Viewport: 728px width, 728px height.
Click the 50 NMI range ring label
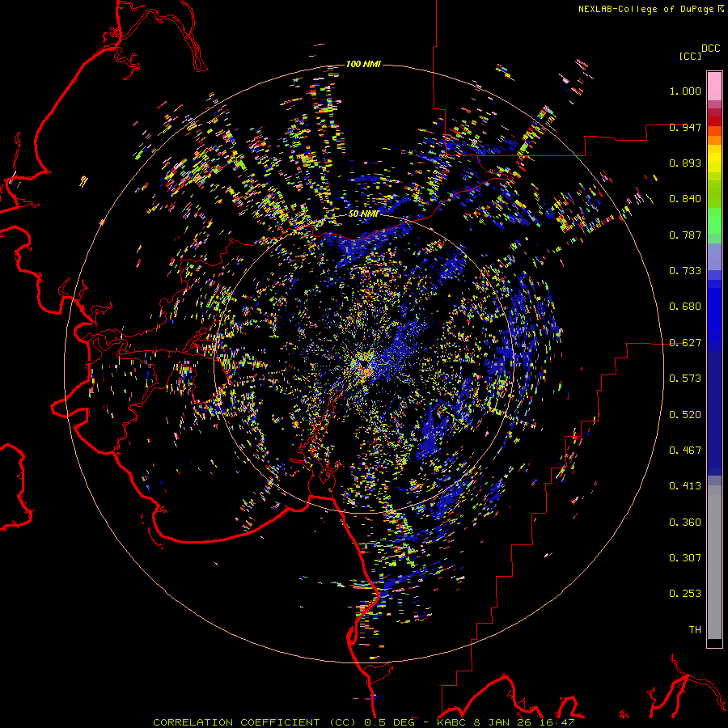point(363,214)
